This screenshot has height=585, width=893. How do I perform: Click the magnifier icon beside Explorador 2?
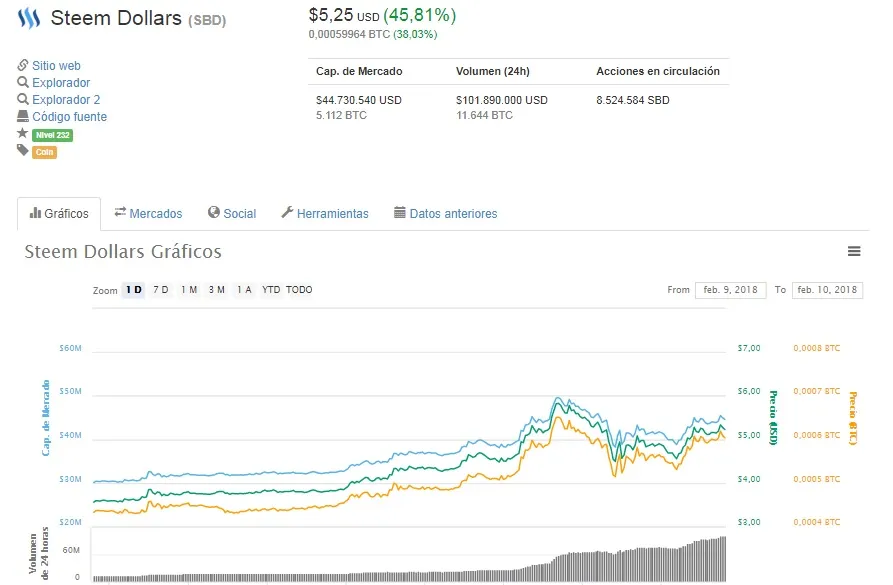[23, 99]
